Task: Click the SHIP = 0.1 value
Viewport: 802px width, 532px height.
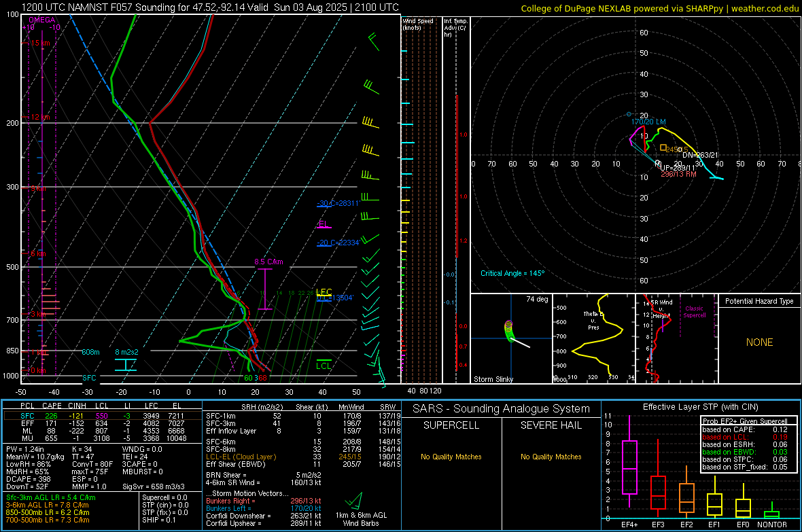Action: tap(158, 520)
